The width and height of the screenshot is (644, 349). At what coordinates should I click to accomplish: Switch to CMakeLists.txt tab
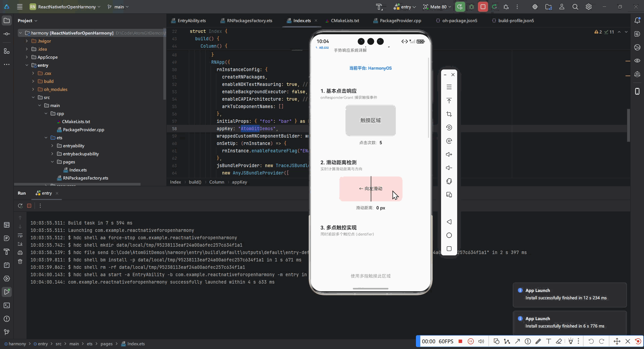pyautogui.click(x=342, y=20)
